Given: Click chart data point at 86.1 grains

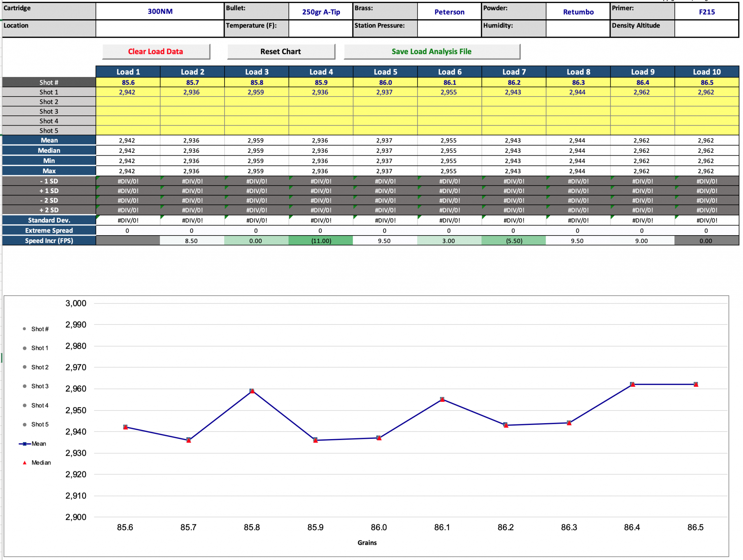Looking at the screenshot, I should pyautogui.click(x=442, y=399).
